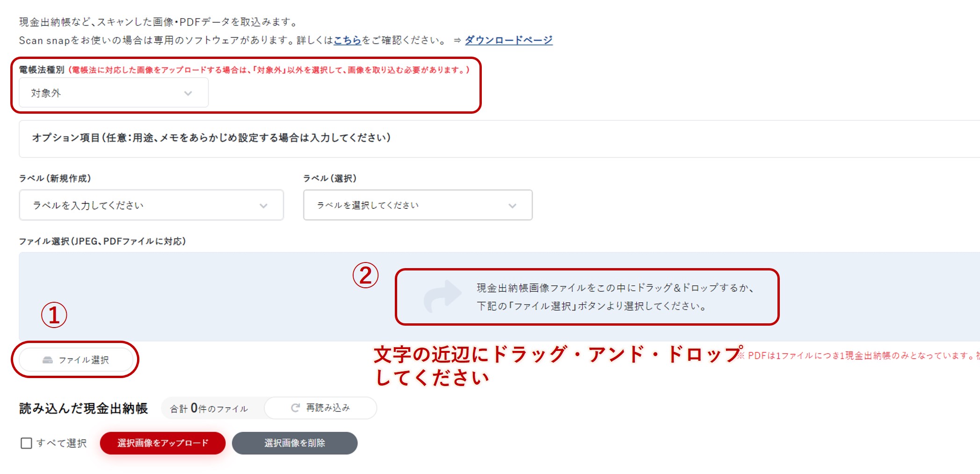Open the ラベルを選択してください dropdown
The height and width of the screenshot is (474, 980).
point(418,205)
